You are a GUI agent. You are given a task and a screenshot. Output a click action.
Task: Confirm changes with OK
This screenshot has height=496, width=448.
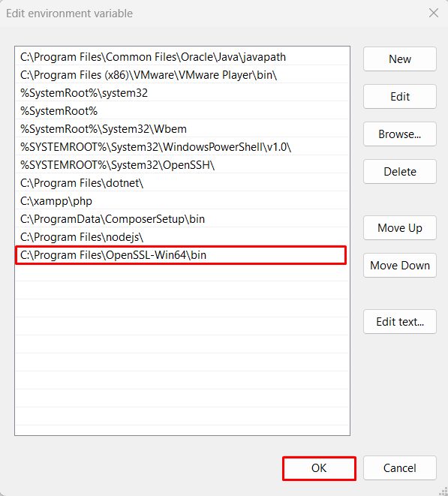pyautogui.click(x=319, y=468)
